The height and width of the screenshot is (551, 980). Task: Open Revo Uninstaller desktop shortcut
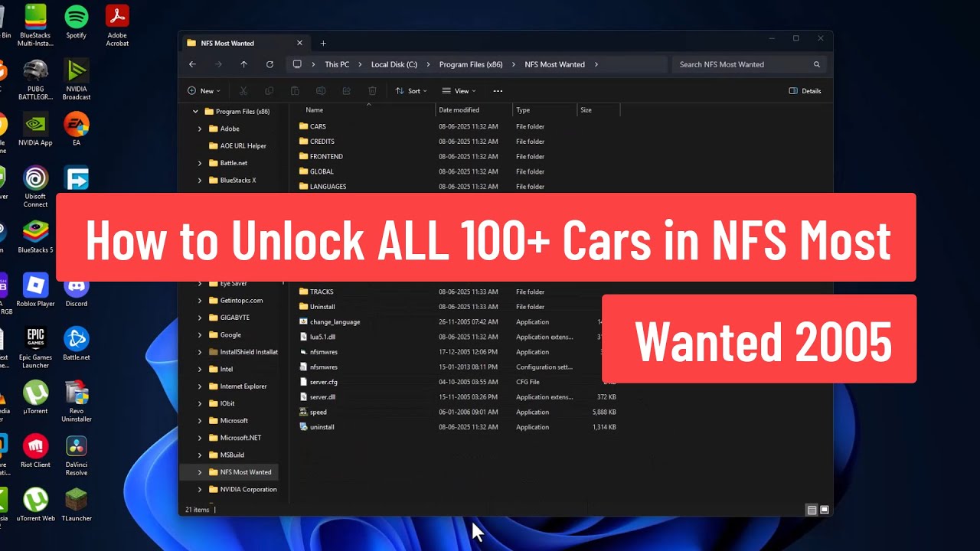[x=76, y=402]
